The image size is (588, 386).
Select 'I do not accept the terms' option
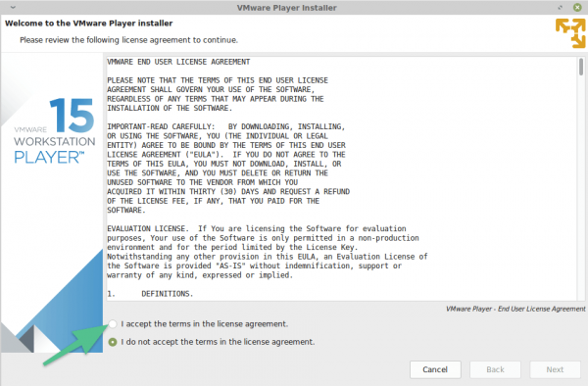point(113,342)
